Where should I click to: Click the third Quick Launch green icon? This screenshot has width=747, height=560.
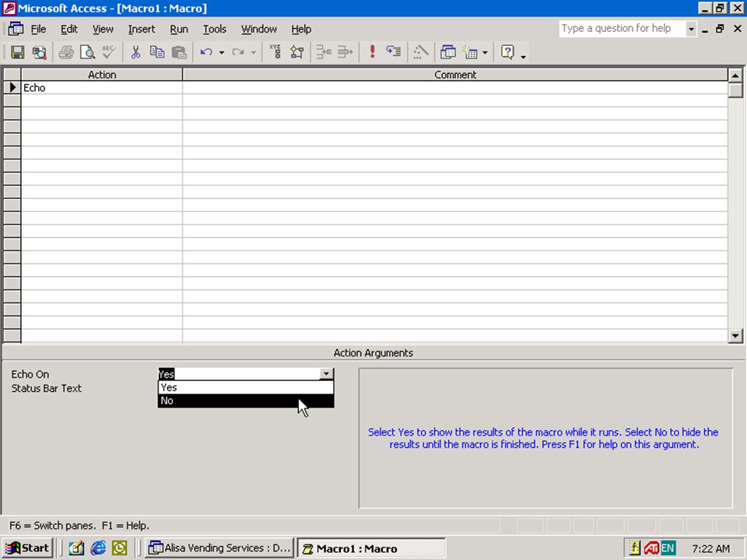click(120, 548)
